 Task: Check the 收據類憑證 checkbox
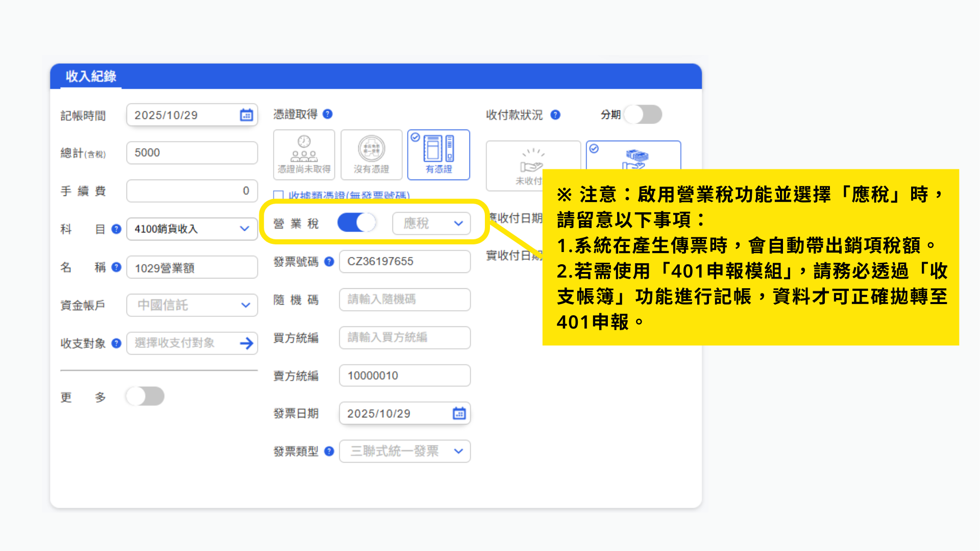pos(279,195)
